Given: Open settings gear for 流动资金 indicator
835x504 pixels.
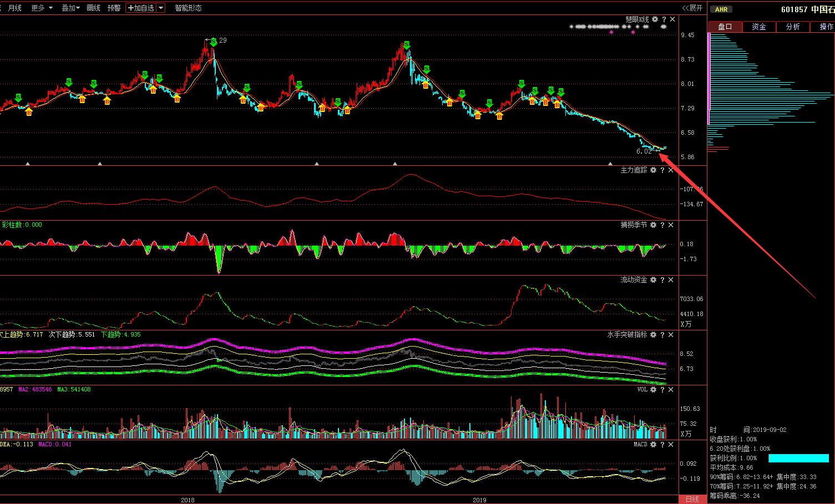Looking at the screenshot, I should point(653,280).
